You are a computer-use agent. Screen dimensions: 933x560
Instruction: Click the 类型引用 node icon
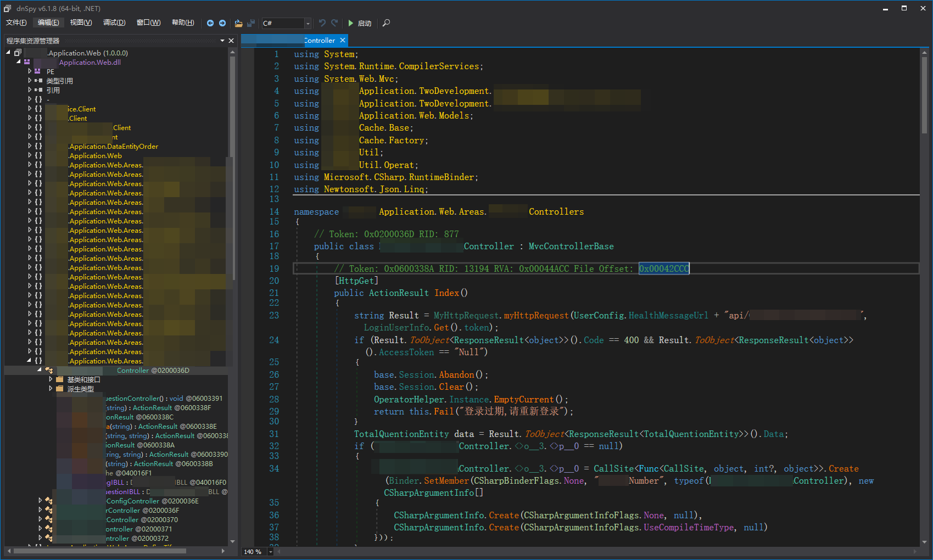pyautogui.click(x=38, y=81)
